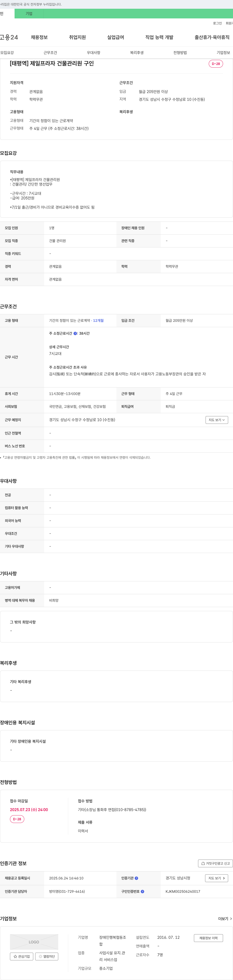Viewport: 233px width, 980px height.
Task: Click the 업종 value 사업시설 유지.관리 서비스업
Action: 112,956
